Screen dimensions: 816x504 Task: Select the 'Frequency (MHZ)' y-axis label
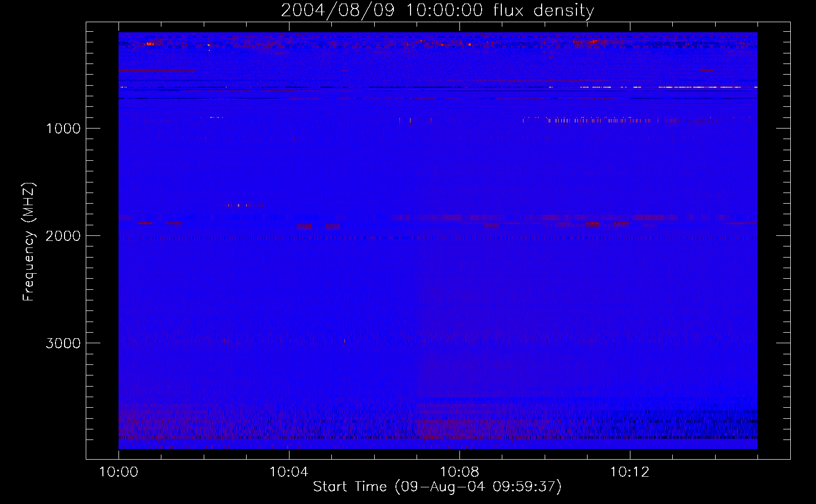(x=29, y=242)
